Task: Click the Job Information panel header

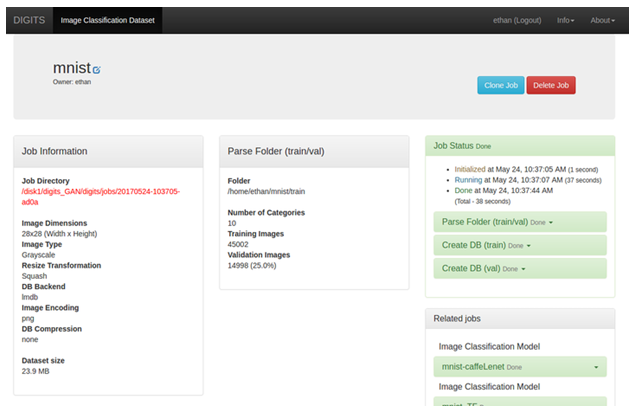Action: tap(108, 151)
